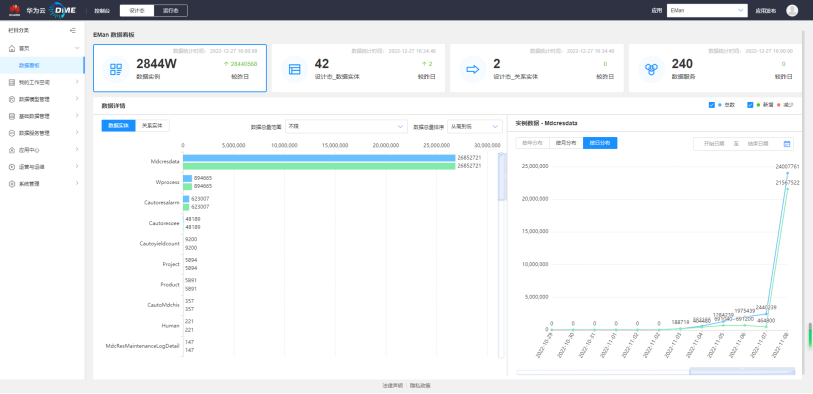
Task: Open the 隐私政策 footer link
Action: [x=420, y=386]
